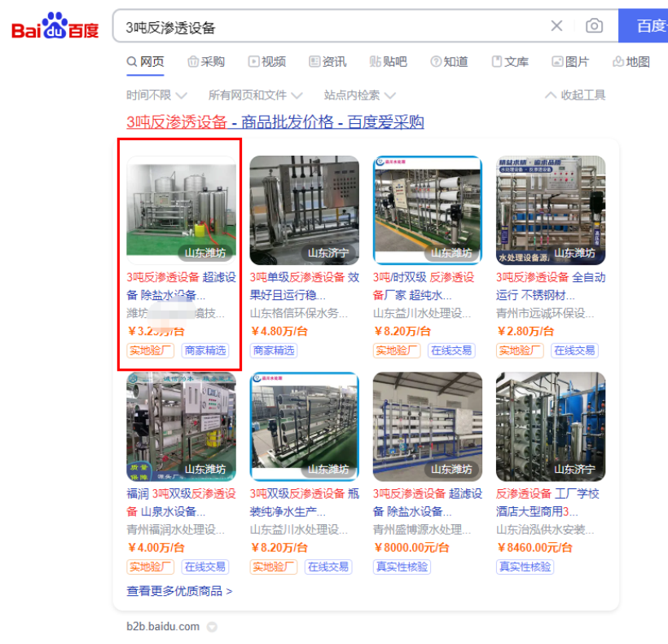Click the arrow icon beside b2b.baidu.com
Image resolution: width=668 pixels, height=644 pixels.
point(212,627)
